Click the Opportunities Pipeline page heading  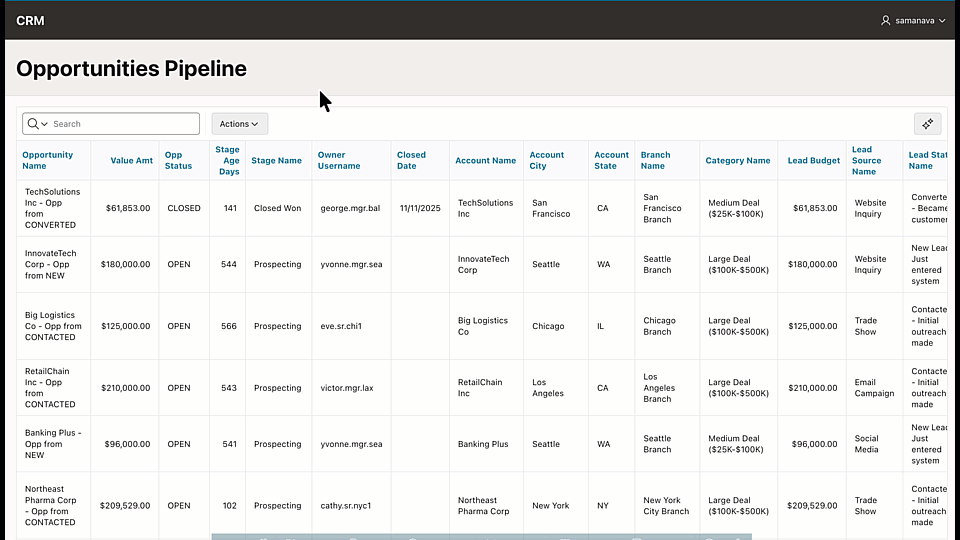click(x=131, y=69)
